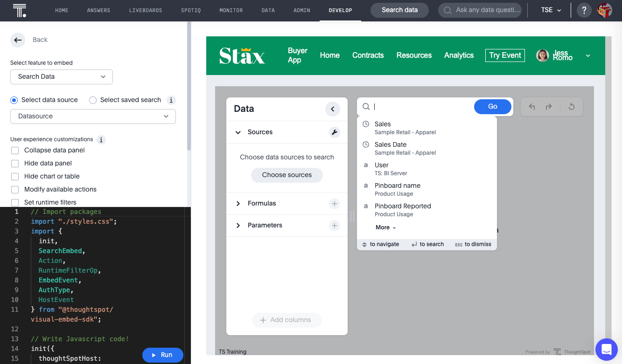Click the info icon beside Select saved search

(171, 100)
